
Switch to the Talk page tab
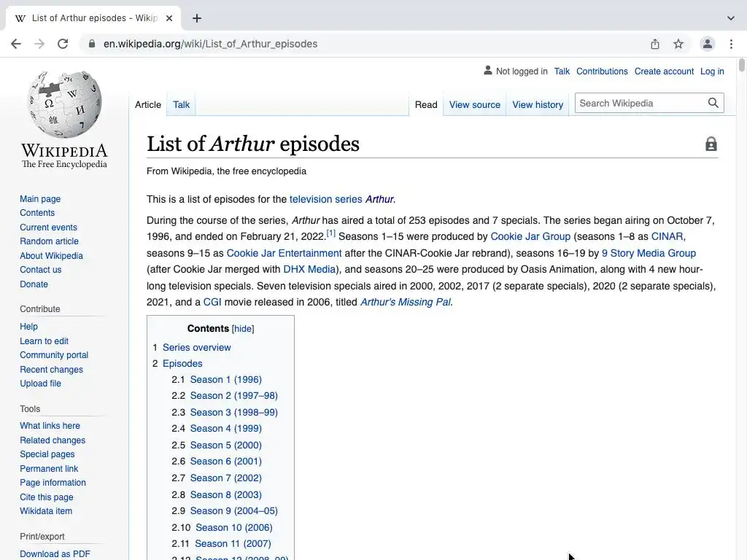(181, 104)
